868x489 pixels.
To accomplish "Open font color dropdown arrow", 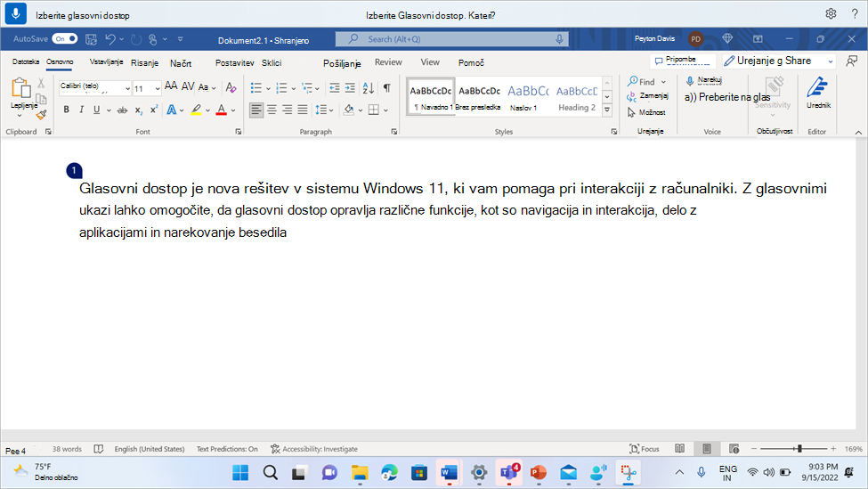I will [x=233, y=110].
